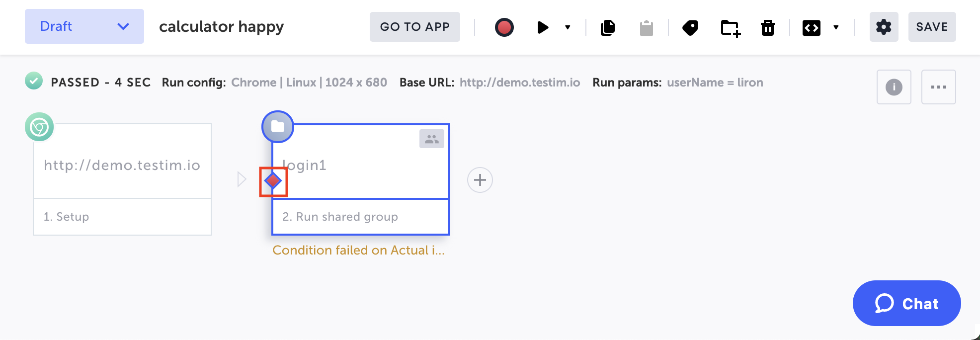Select the Setup step card

click(x=122, y=179)
